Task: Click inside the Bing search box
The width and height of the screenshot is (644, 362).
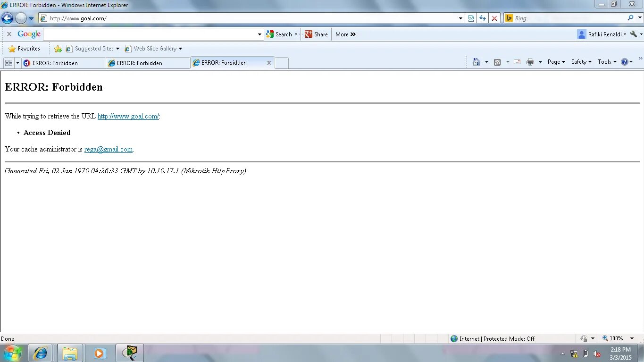Action: 569,18
